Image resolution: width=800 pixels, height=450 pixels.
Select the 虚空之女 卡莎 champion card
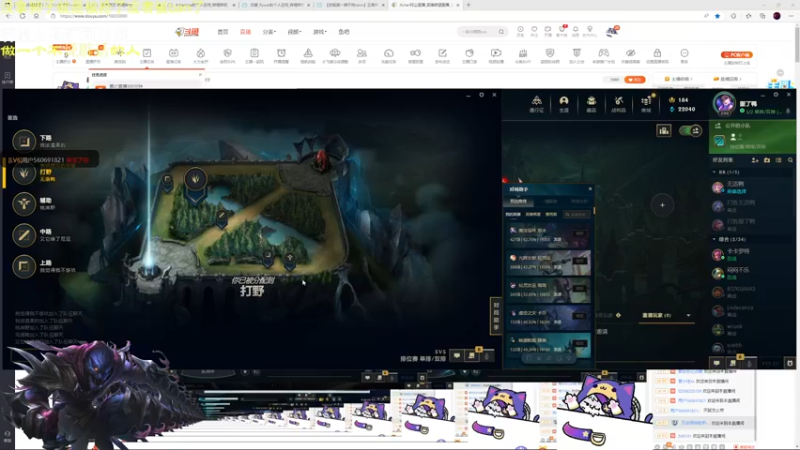[x=548, y=317]
